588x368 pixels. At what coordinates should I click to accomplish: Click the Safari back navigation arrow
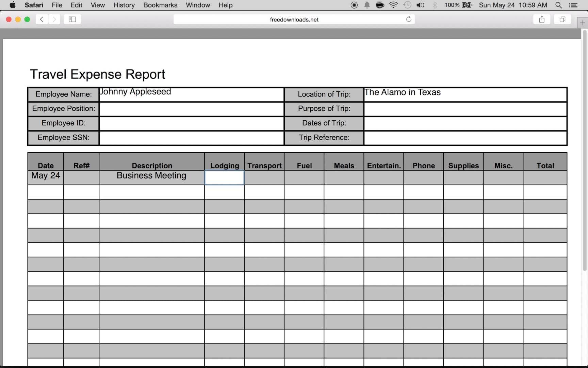pos(42,19)
